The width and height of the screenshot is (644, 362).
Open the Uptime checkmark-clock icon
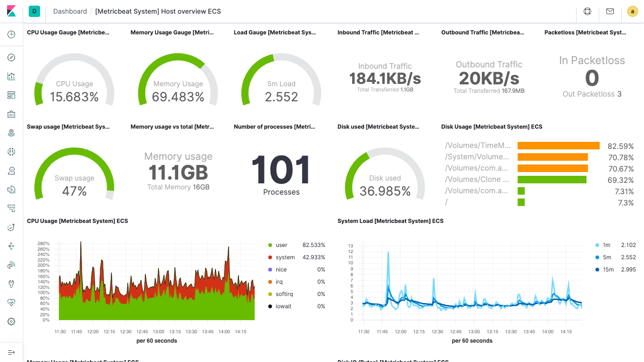pyautogui.click(x=11, y=227)
